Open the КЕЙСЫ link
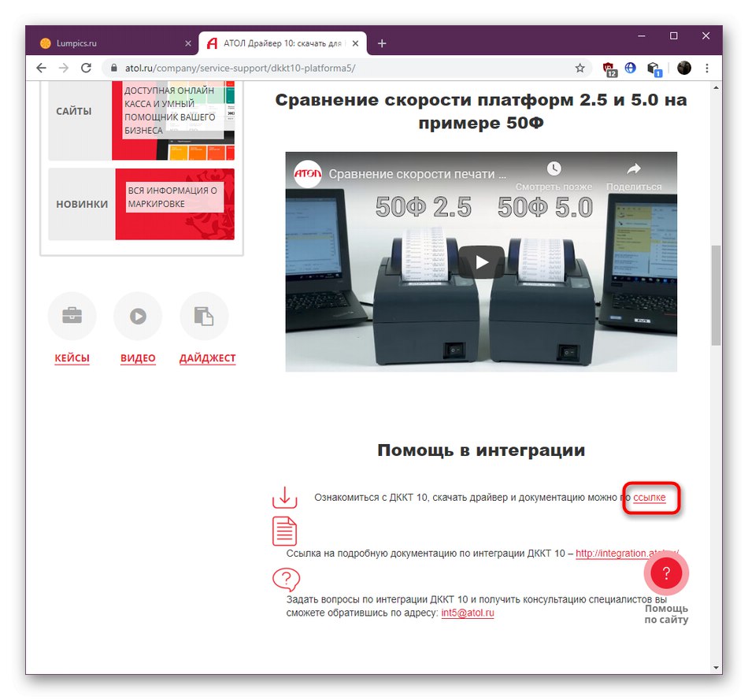The width and height of the screenshot is (748, 700). point(72,357)
